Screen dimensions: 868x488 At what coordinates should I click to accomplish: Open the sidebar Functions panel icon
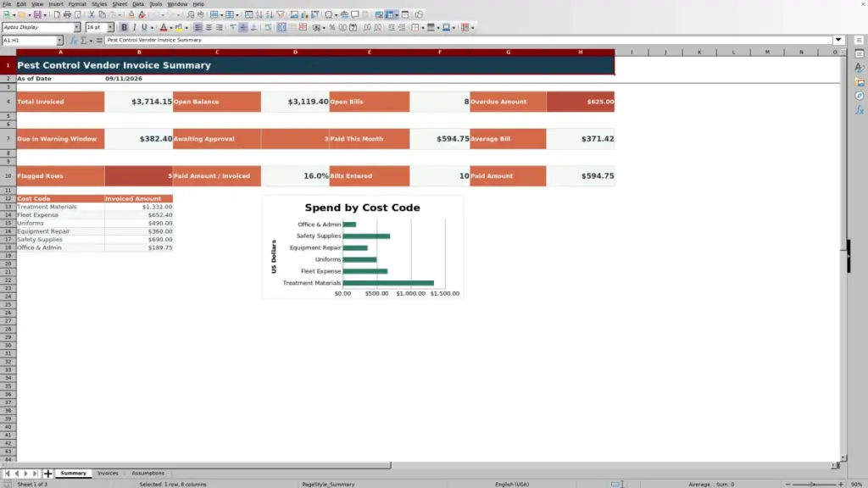(x=860, y=110)
